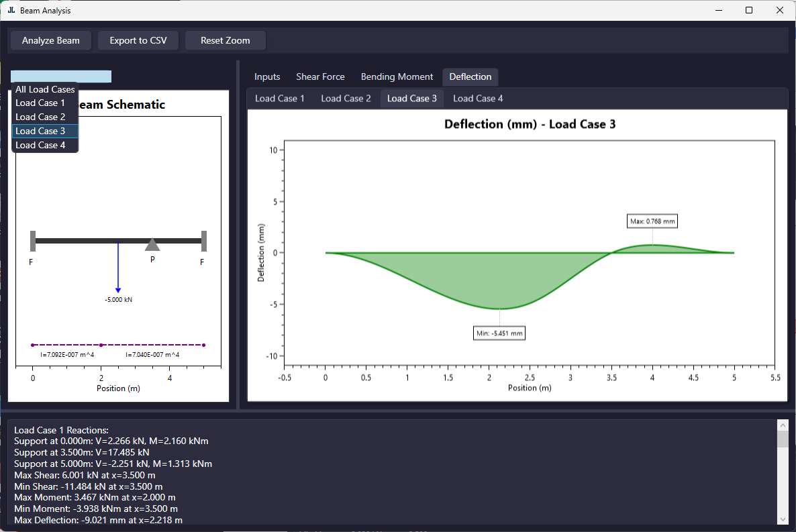Viewport: 796px width, 532px height.
Task: Select All Load Cases from the dropdown list
Action: tap(45, 89)
